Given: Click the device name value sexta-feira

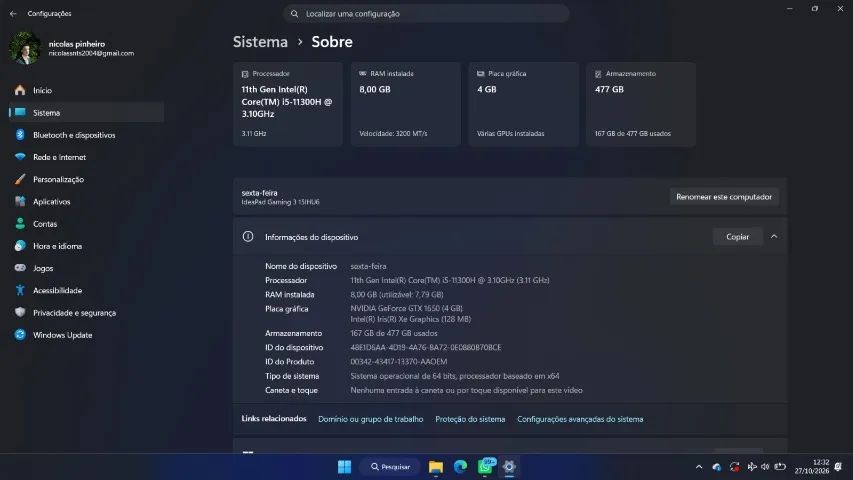Looking at the screenshot, I should (368, 266).
